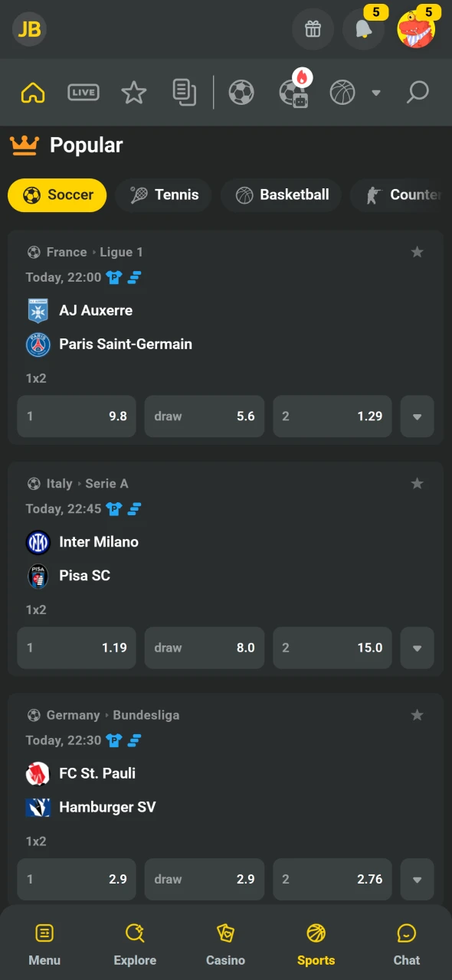
Task: Switch to the Tennis sport filter
Action: pyautogui.click(x=163, y=194)
